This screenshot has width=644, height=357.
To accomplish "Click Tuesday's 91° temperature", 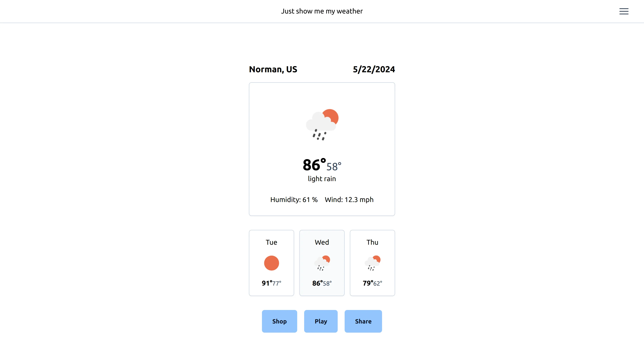I will [267, 283].
